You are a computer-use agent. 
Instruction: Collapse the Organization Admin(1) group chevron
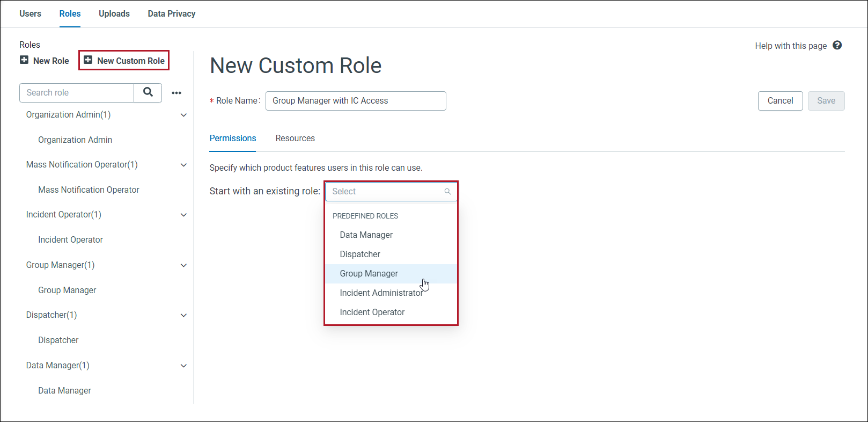pos(183,115)
